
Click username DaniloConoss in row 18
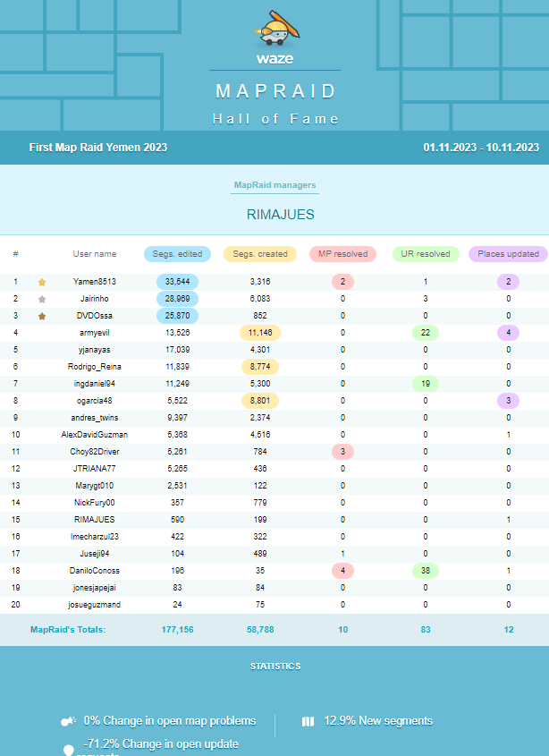[x=95, y=570]
